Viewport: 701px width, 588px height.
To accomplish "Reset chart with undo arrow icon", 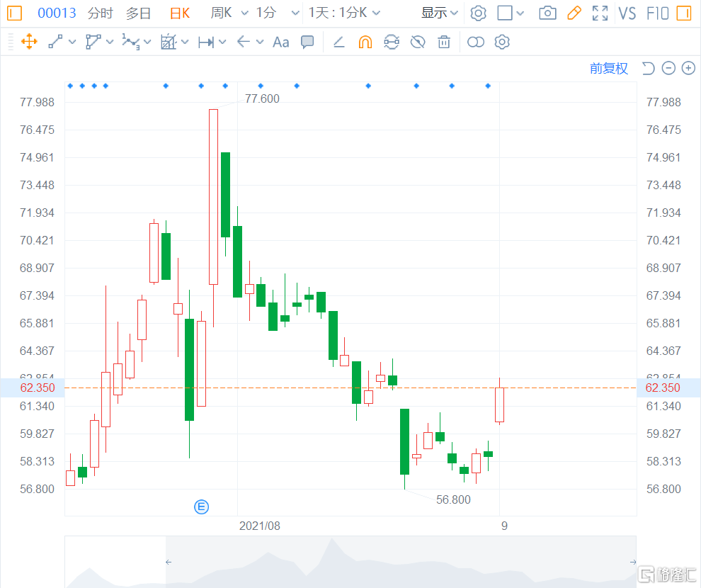I will click(x=648, y=69).
